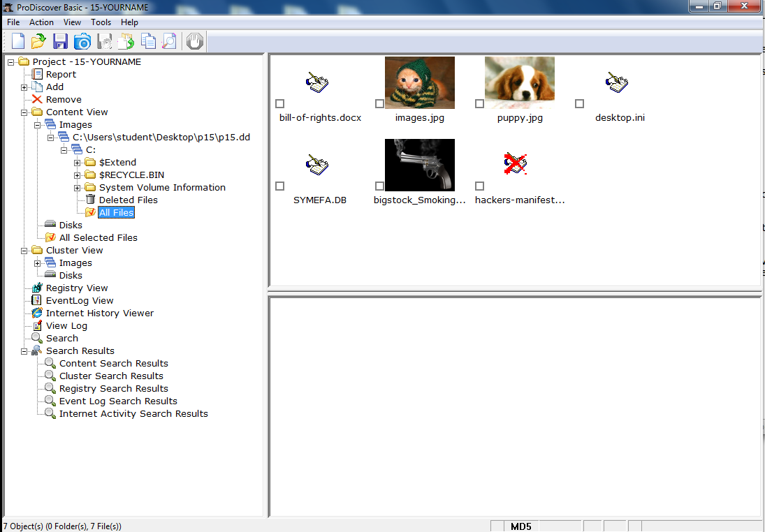
Task: Check the bill-of-rights.docx checkbox
Action: (280, 104)
